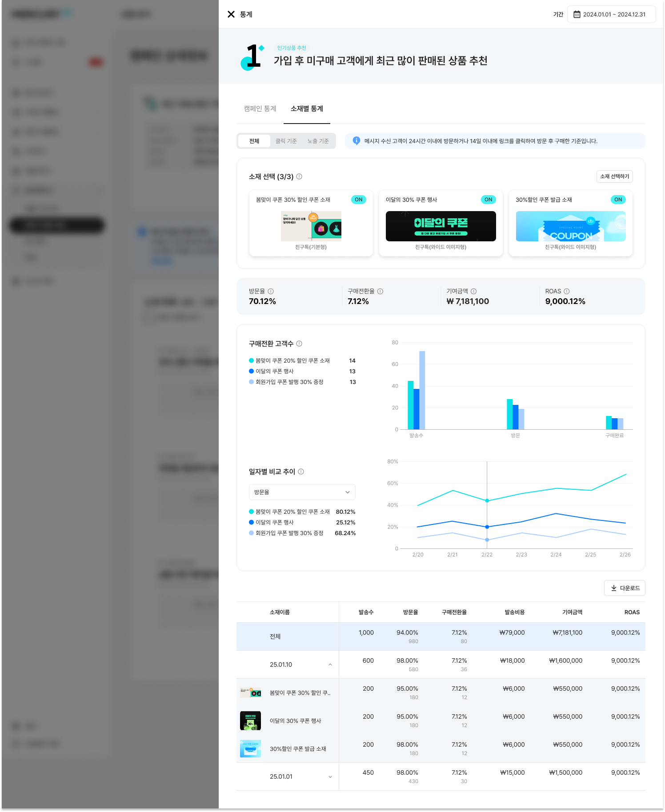Expand the 25.01.01 row group

pos(330,776)
